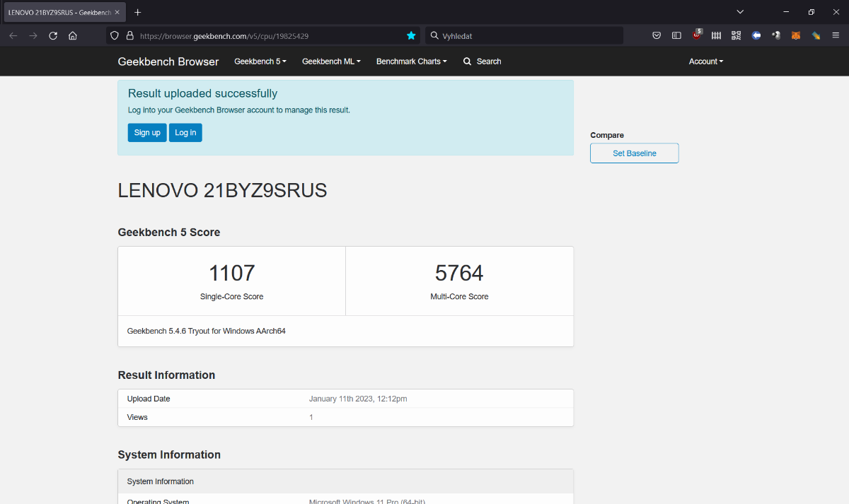Open the tracking protection shield icon
The width and height of the screenshot is (849, 504).
pos(115,35)
